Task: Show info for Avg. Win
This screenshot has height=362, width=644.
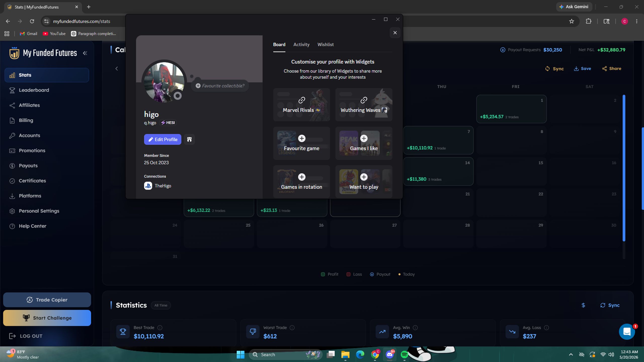Action: (415, 328)
